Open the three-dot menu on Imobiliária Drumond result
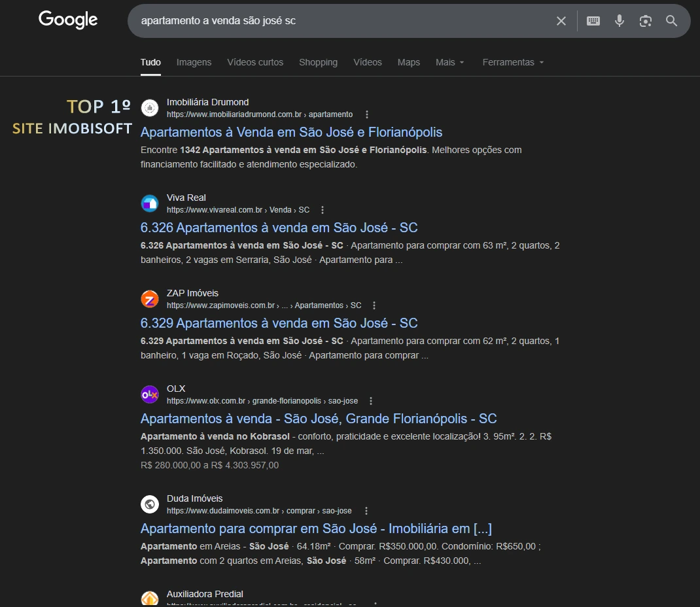This screenshot has height=607, width=700. (366, 114)
